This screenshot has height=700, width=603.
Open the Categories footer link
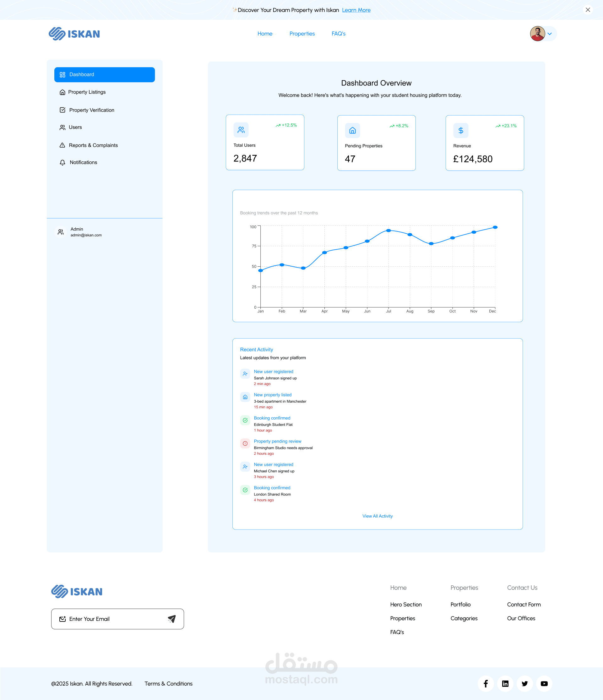(464, 619)
